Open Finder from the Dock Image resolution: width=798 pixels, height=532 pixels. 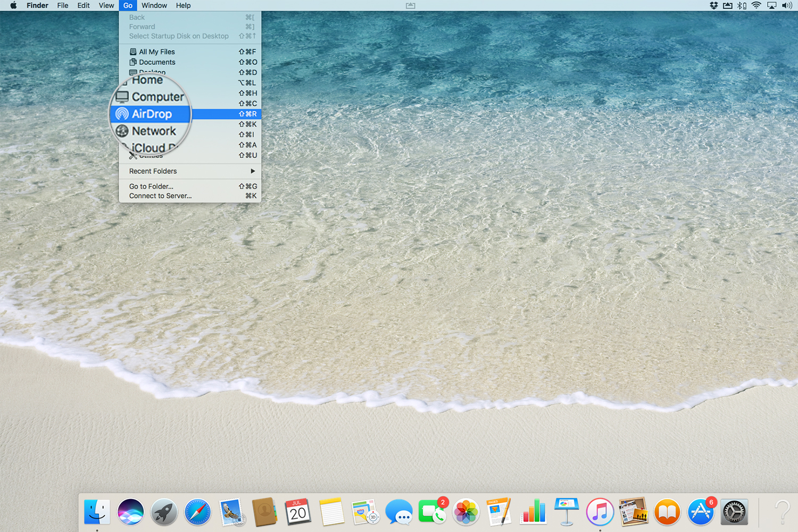tap(97, 512)
